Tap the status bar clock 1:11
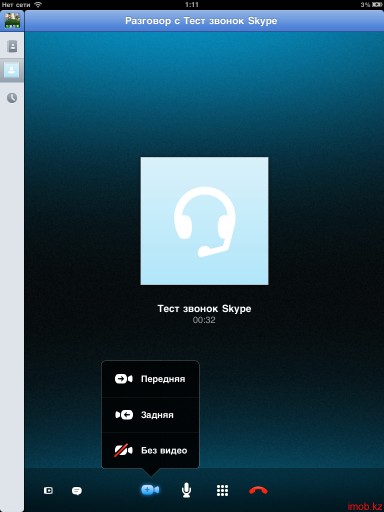The height and width of the screenshot is (512, 384). click(192, 4)
